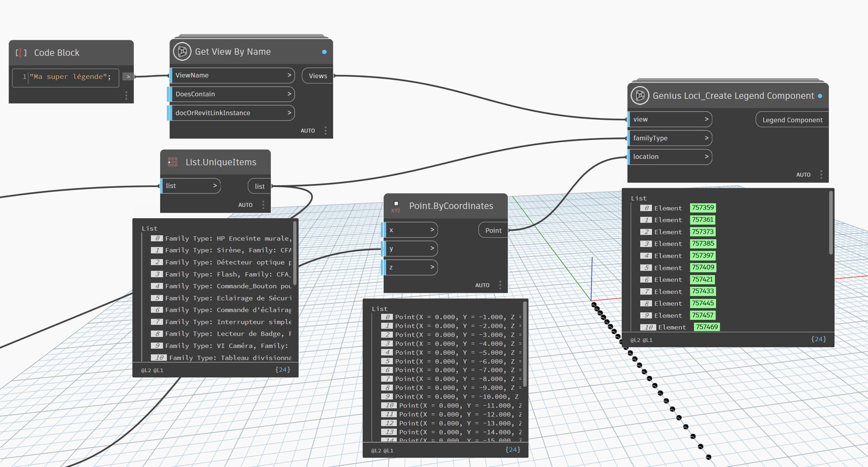Image resolution: width=868 pixels, height=467 pixels.
Task: Click AUTO lacing on Get View By Name
Action: click(308, 131)
